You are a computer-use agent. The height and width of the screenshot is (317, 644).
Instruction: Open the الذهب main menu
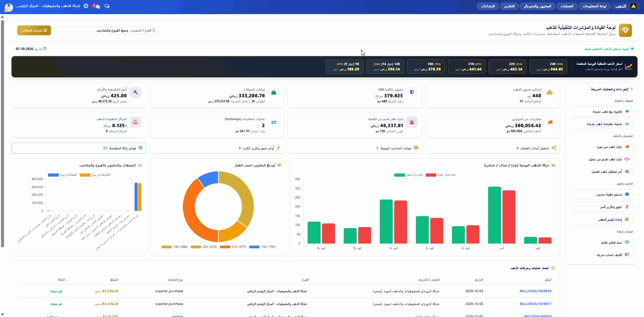(621, 6)
